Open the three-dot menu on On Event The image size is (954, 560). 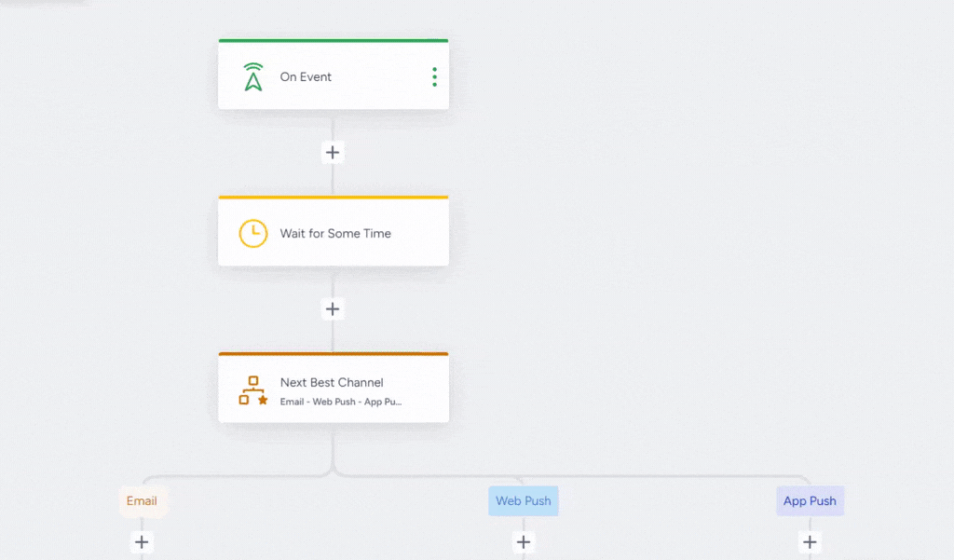[x=434, y=77]
